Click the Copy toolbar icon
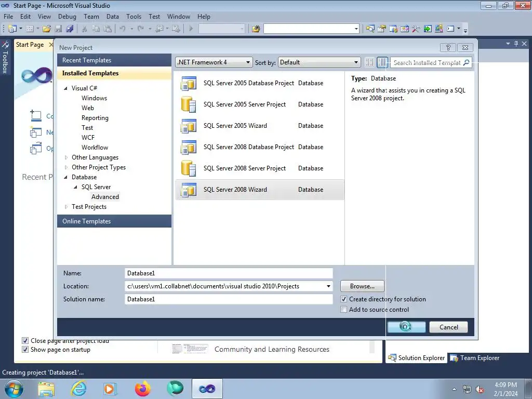532x399 pixels. [x=96, y=29]
